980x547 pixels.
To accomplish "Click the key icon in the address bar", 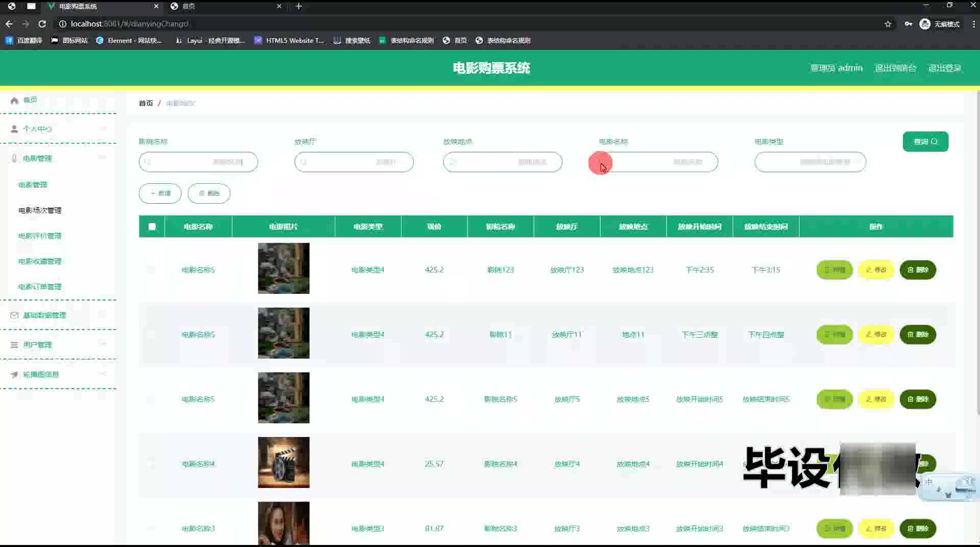I will 909,24.
